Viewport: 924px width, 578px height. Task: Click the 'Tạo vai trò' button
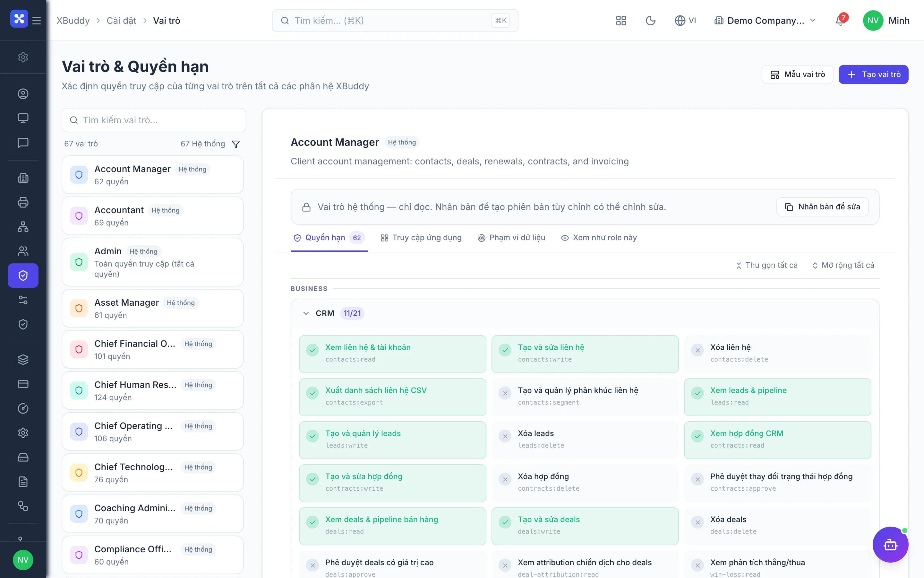click(x=873, y=74)
